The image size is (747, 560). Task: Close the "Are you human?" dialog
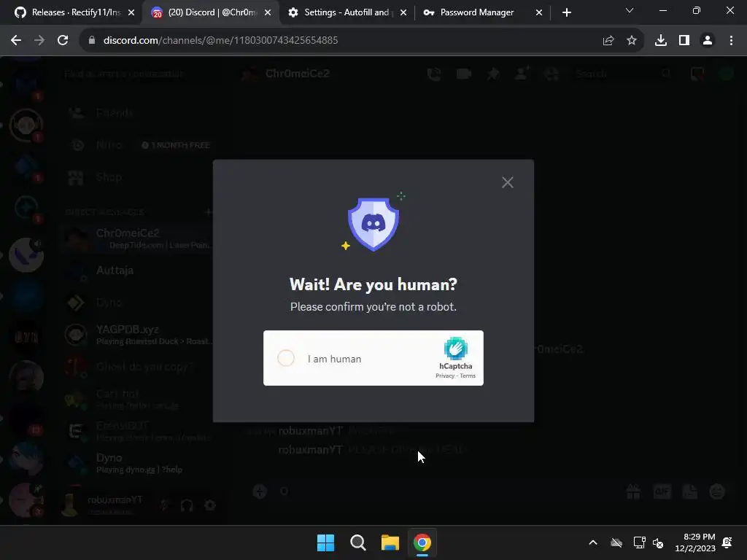[508, 182]
